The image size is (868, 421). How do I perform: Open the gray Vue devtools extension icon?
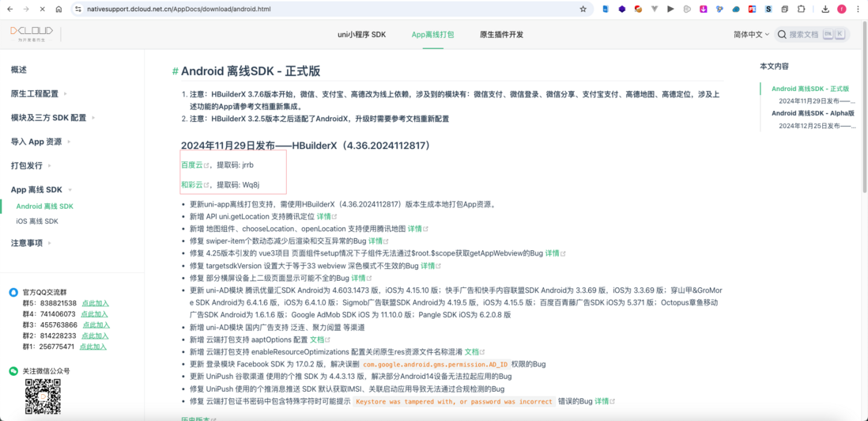pyautogui.click(x=655, y=9)
